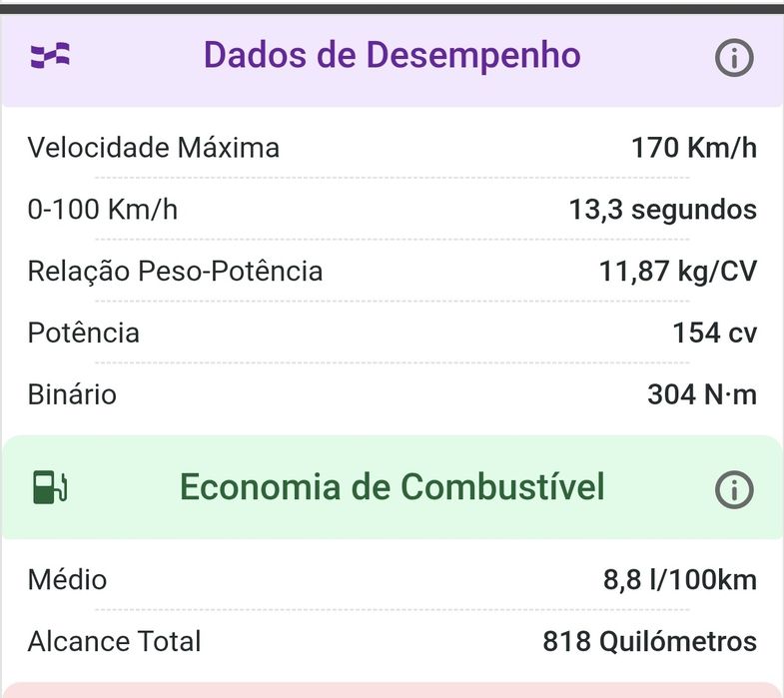
Task: Open info for Economia de Combustível
Action: coord(733,489)
